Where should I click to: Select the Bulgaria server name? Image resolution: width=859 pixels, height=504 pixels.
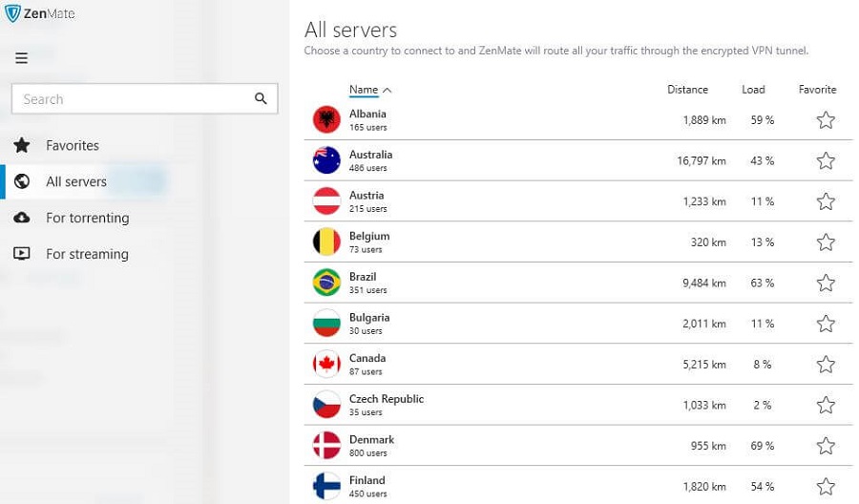click(369, 317)
